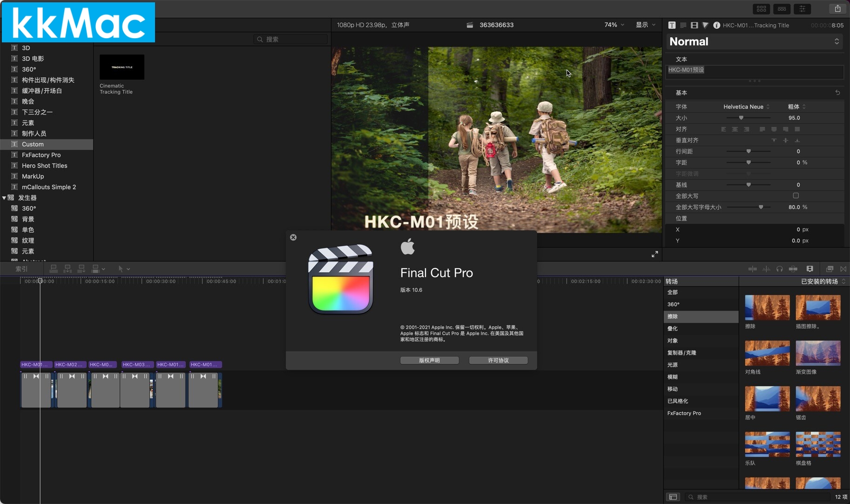Align text center
Screen dimensions: 850x504
(x=735, y=129)
